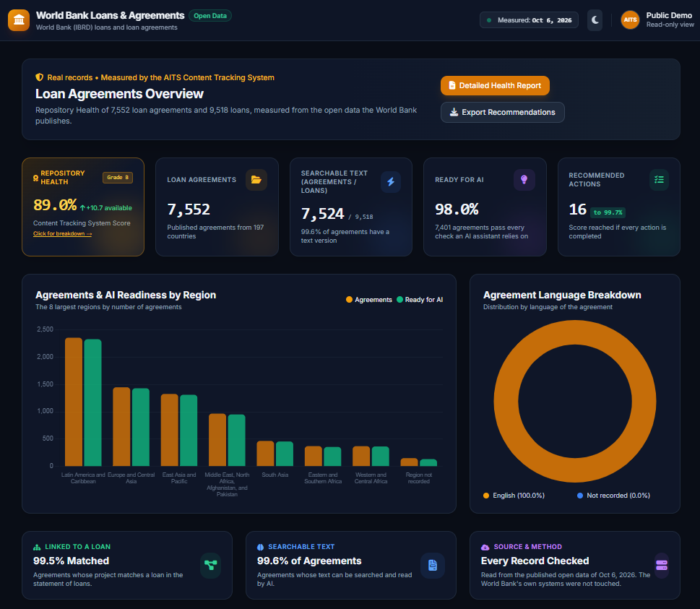Click the 7,552 loan agreements value
Viewport: 700px width, 609px height.
[189, 210]
